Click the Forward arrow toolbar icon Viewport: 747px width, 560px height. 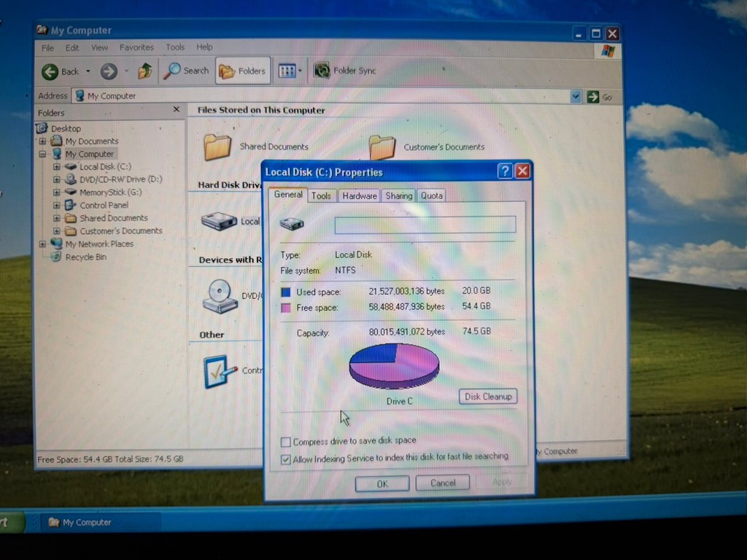[x=109, y=71]
